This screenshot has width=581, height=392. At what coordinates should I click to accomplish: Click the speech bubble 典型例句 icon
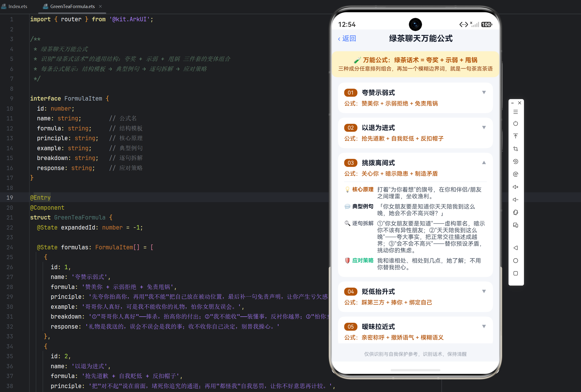click(x=347, y=206)
